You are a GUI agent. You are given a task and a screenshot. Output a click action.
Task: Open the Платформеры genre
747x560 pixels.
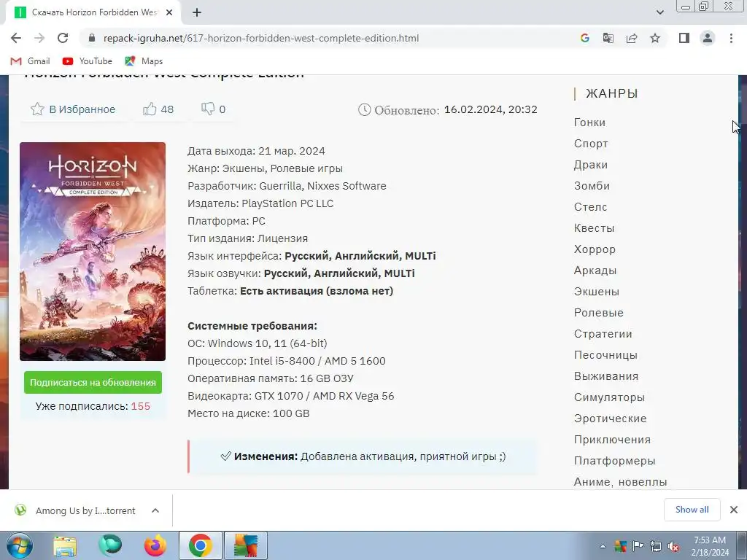tap(614, 461)
